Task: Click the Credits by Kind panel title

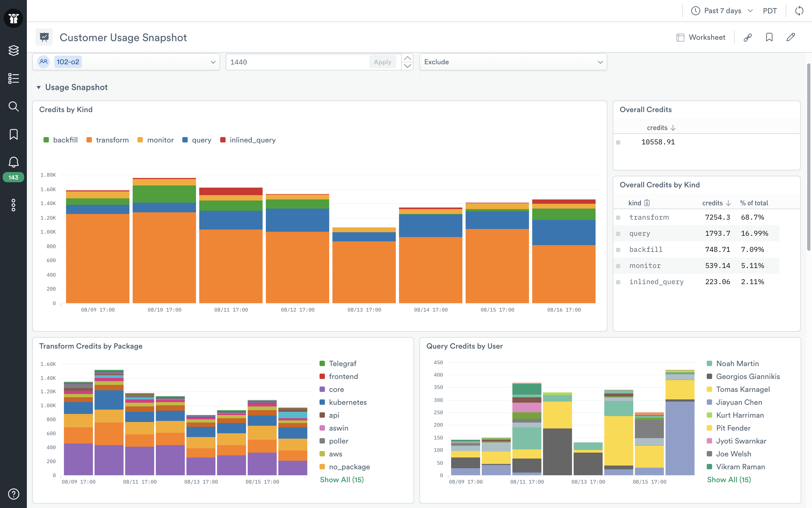Action: tap(66, 110)
